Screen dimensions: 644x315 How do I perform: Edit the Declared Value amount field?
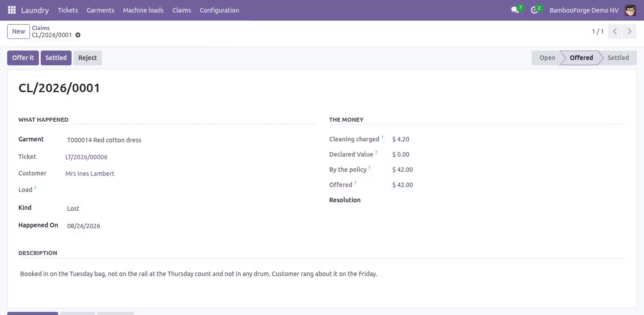[401, 154]
